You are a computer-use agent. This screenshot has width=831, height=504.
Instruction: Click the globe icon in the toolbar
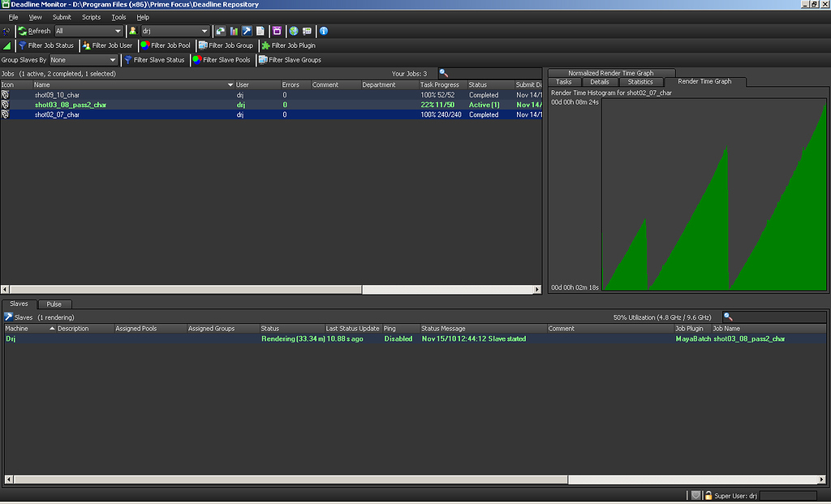(x=293, y=31)
